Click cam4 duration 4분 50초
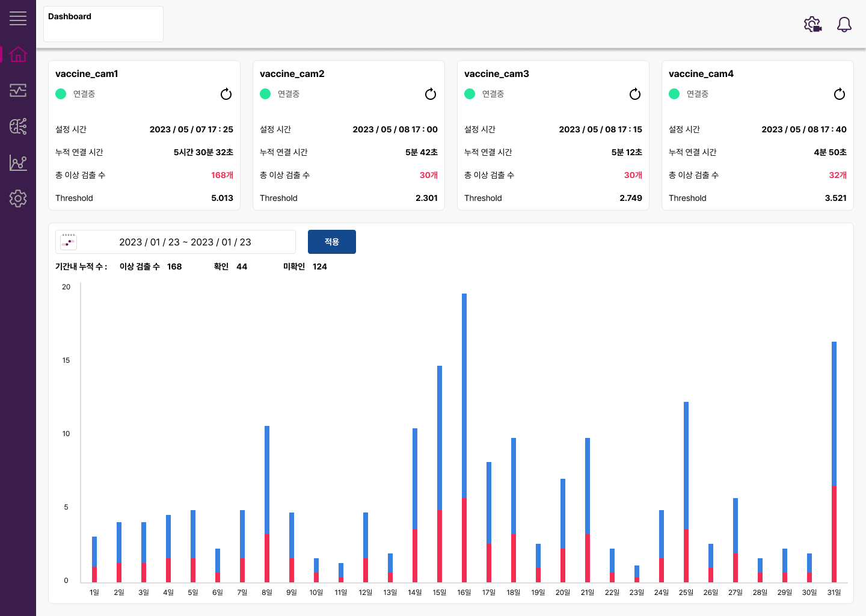Screen dimensions: 866x616 pos(830,152)
